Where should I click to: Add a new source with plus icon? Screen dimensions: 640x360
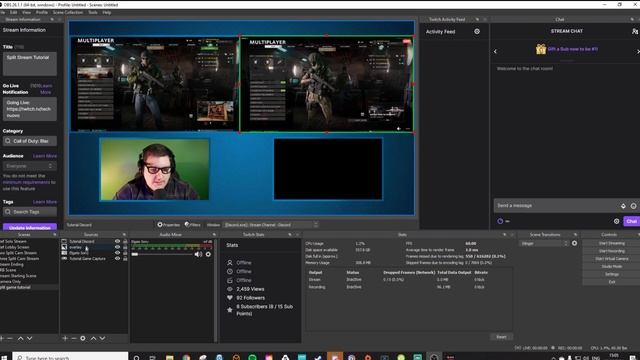(x=65, y=338)
